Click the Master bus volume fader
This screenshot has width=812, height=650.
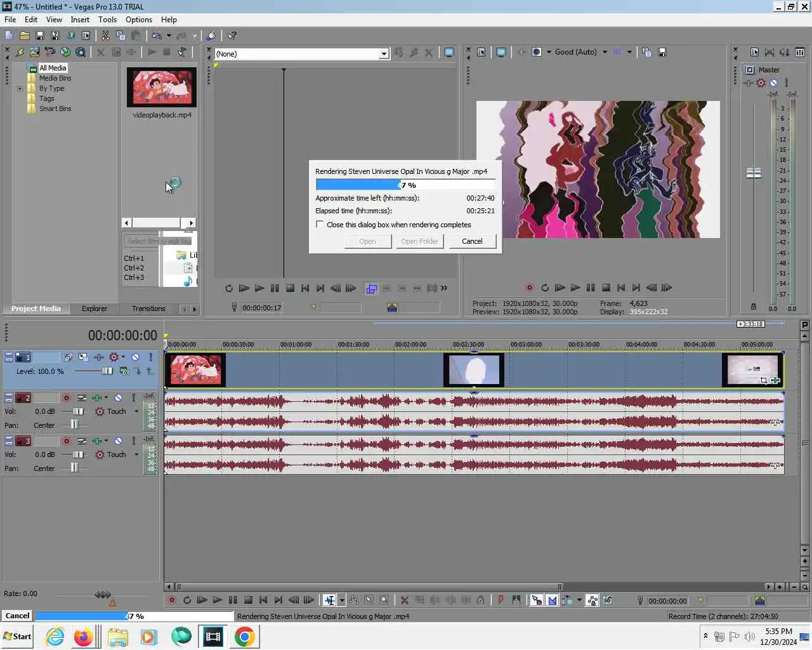click(x=754, y=173)
